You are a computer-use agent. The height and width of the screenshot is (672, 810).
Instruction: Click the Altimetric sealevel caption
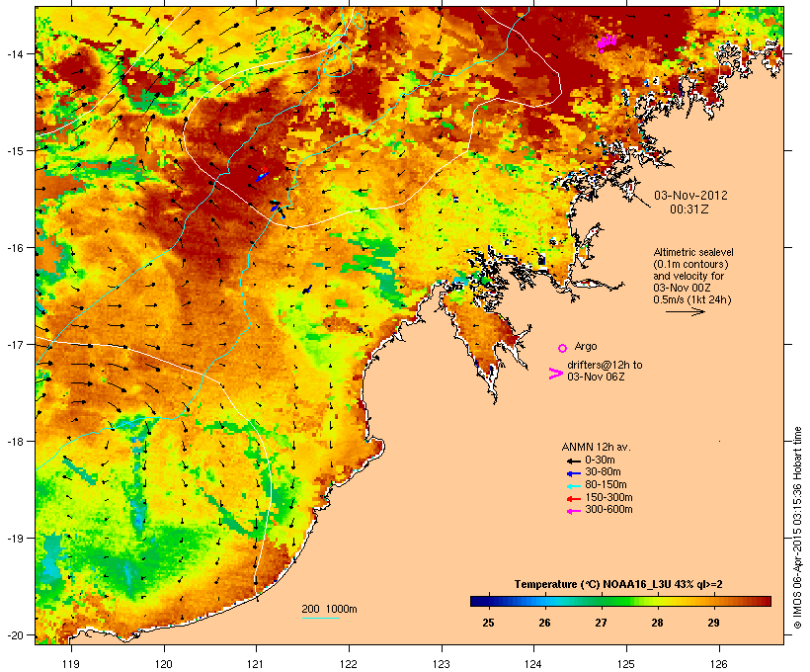pyautogui.click(x=693, y=252)
